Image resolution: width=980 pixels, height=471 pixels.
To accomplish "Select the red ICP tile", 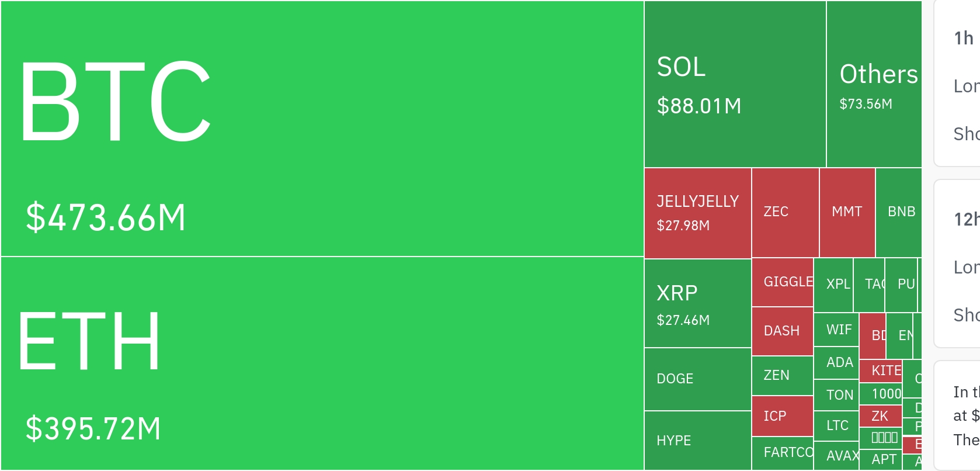I will [782, 416].
